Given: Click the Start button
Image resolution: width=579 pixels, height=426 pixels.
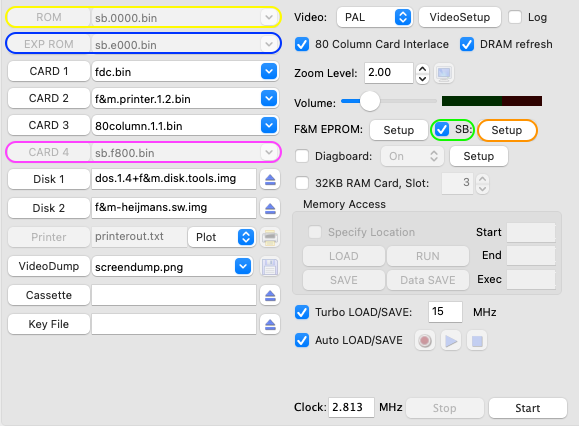Looking at the screenshot, I should (x=528, y=408).
